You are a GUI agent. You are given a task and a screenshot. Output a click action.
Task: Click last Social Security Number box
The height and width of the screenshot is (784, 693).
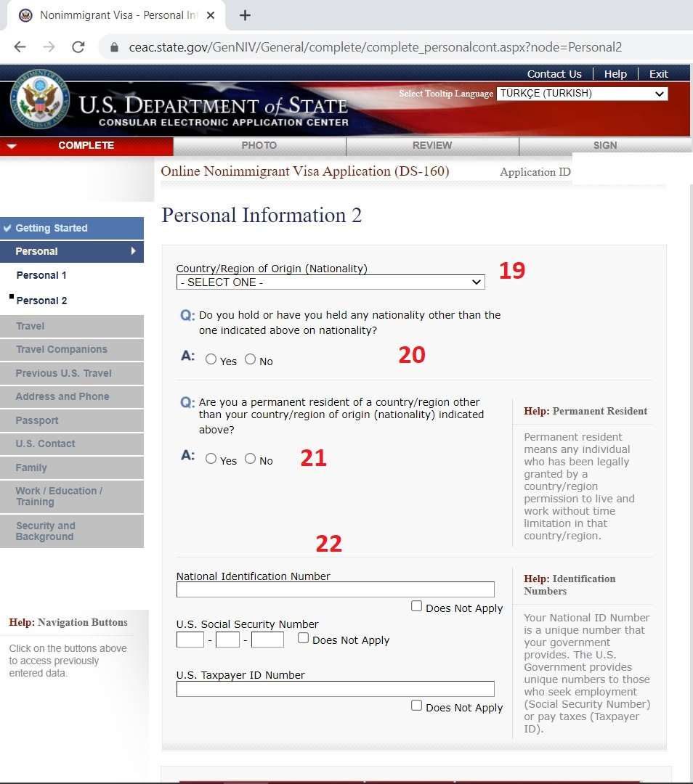[267, 640]
